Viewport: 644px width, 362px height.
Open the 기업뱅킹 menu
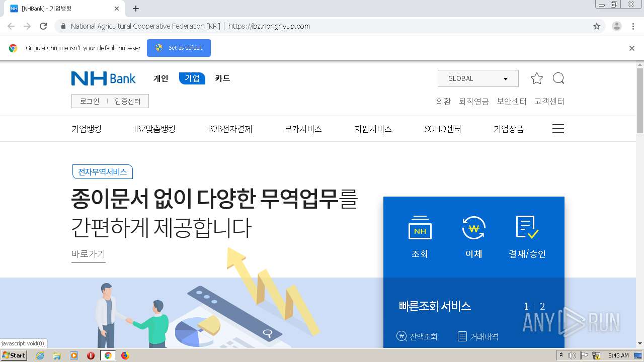[x=87, y=129]
